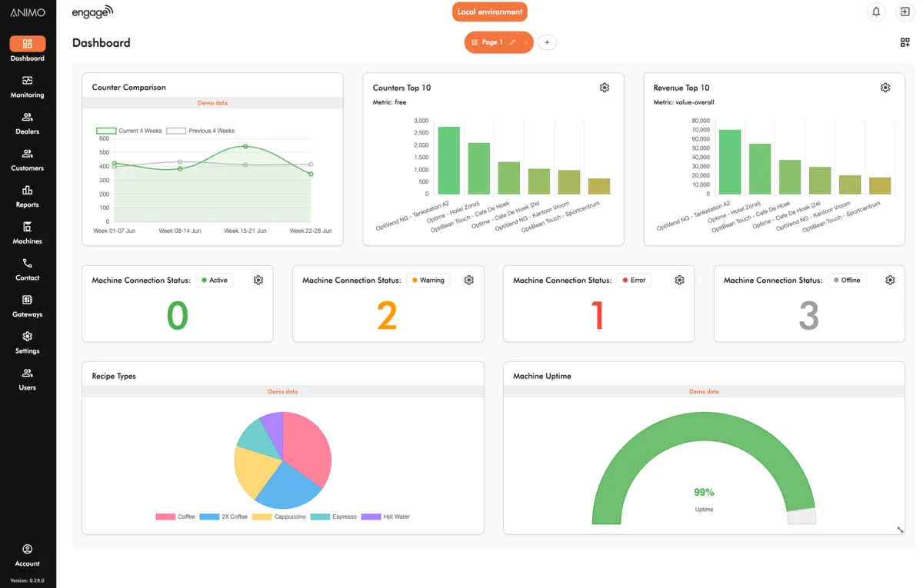
Task: Click the Version: 0.28.0 text
Action: [28, 580]
